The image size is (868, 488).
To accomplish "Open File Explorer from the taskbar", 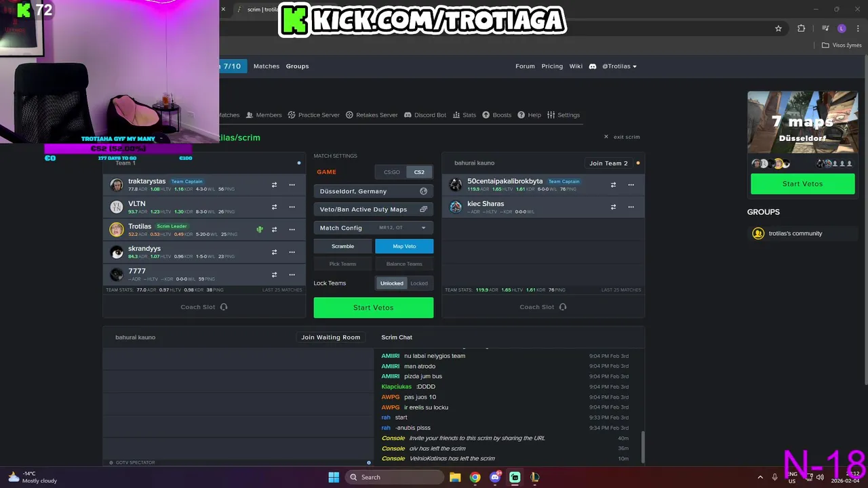I will point(455,477).
